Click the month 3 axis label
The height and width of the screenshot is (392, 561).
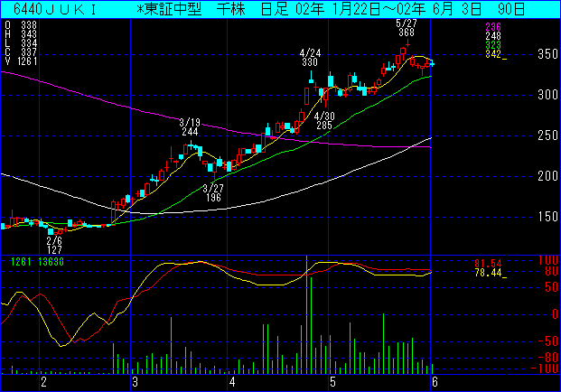tap(135, 382)
